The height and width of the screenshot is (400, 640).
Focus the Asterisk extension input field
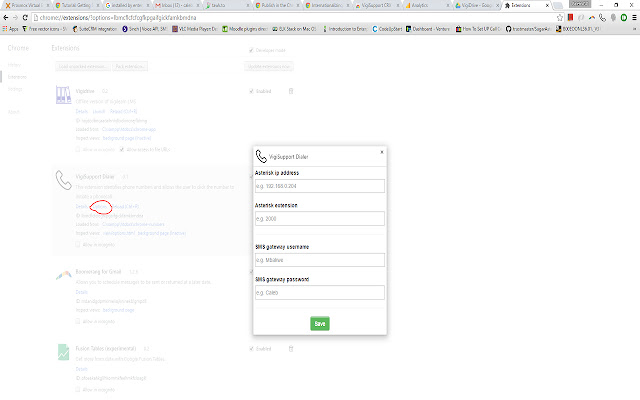320,219
